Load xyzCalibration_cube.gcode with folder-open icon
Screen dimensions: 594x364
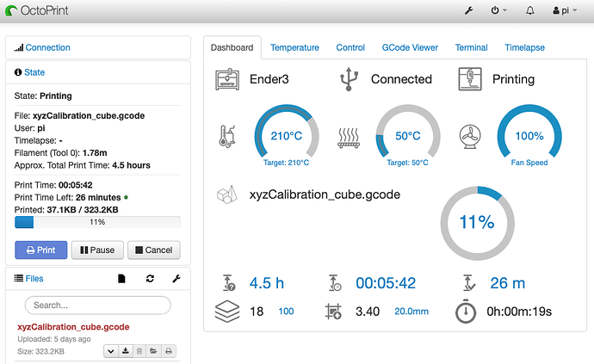point(154,351)
